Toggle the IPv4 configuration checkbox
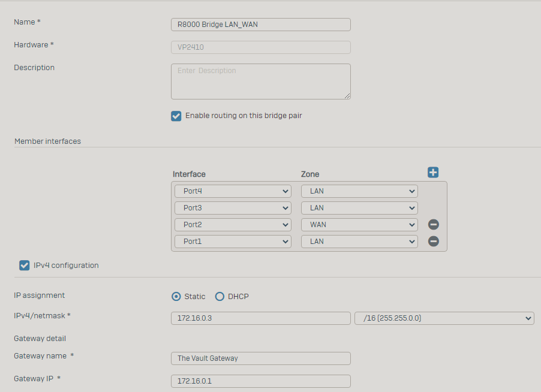The image size is (541, 392). click(x=24, y=266)
